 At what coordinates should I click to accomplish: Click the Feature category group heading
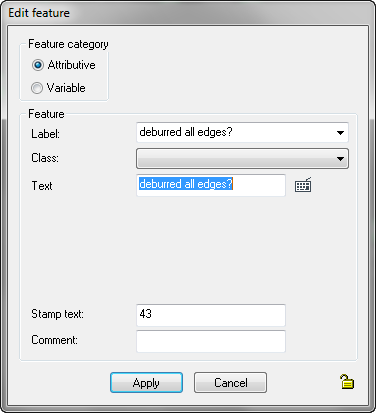68,44
